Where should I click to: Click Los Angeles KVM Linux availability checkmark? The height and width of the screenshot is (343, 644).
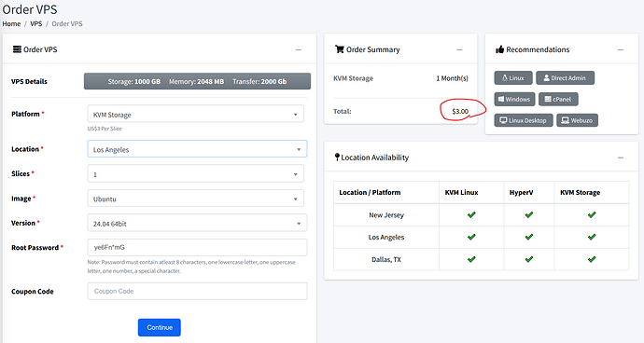tap(471, 237)
